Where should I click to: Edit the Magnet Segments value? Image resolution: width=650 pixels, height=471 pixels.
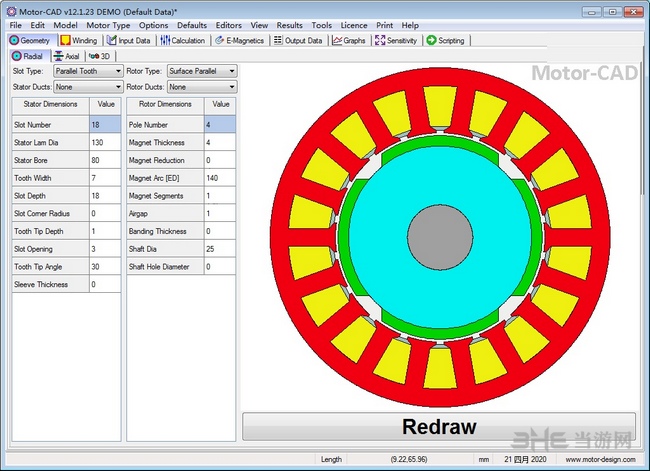(x=220, y=196)
